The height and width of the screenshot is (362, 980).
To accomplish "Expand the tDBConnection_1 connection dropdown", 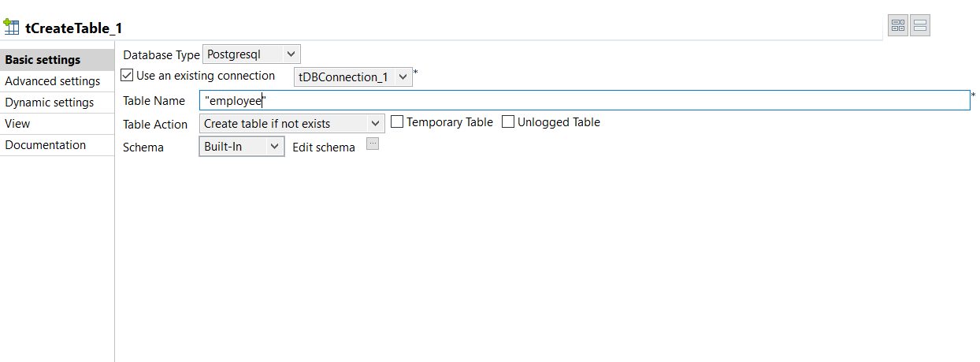I will pos(353,77).
